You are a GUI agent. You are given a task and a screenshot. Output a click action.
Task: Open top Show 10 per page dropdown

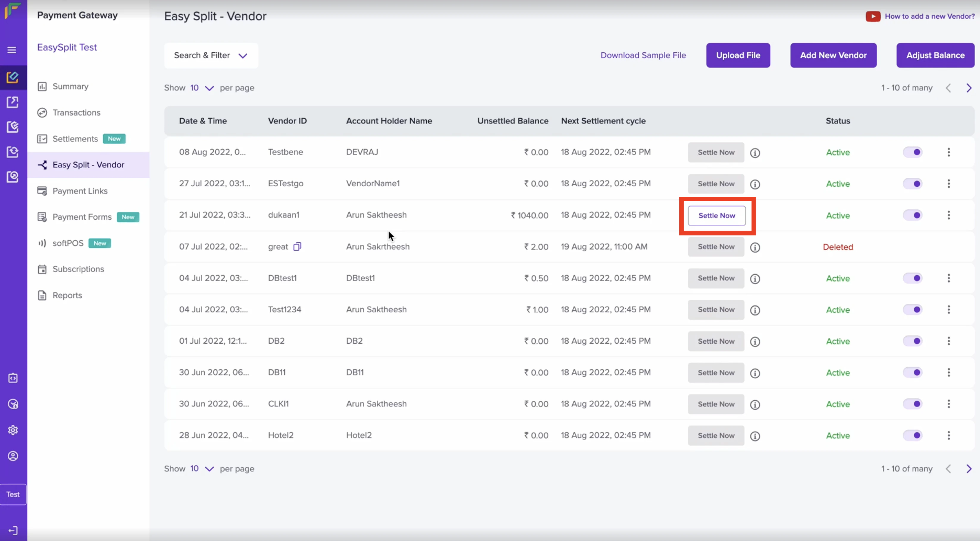pos(202,88)
